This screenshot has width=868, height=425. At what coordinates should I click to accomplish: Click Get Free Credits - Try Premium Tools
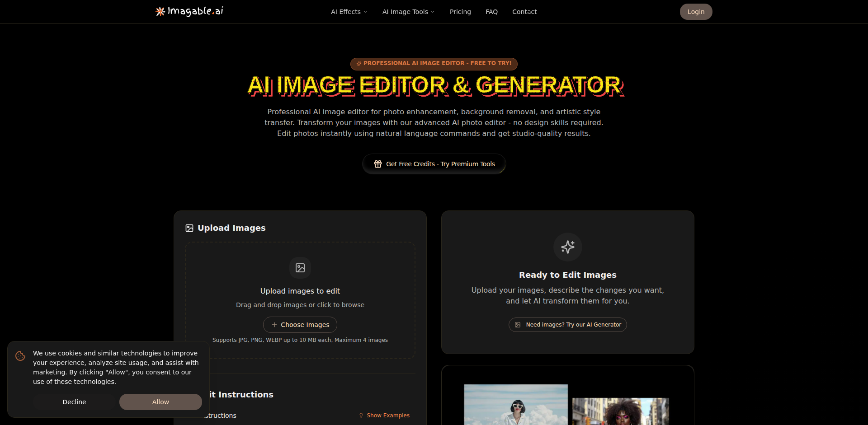(434, 164)
